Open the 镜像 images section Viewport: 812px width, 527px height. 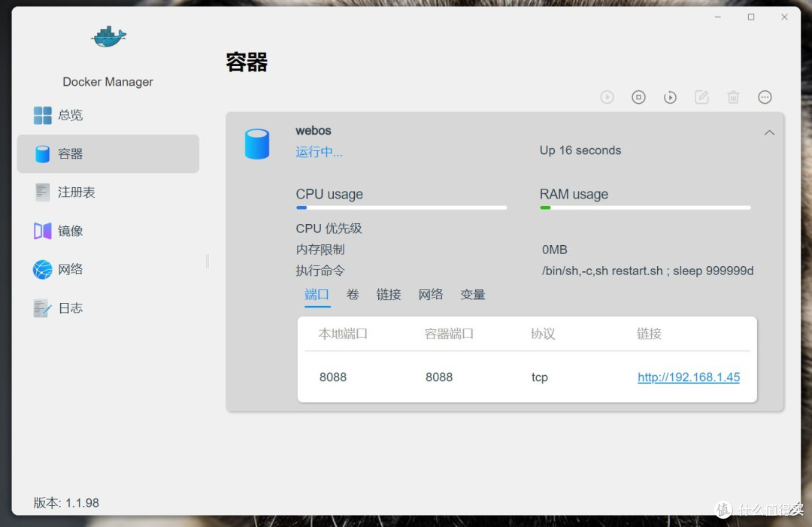(71, 231)
